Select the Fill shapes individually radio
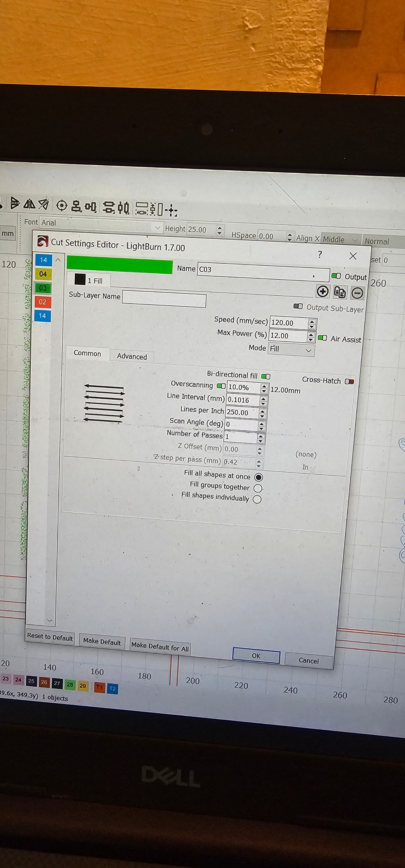Viewport: 405px width, 868px height. tap(257, 499)
